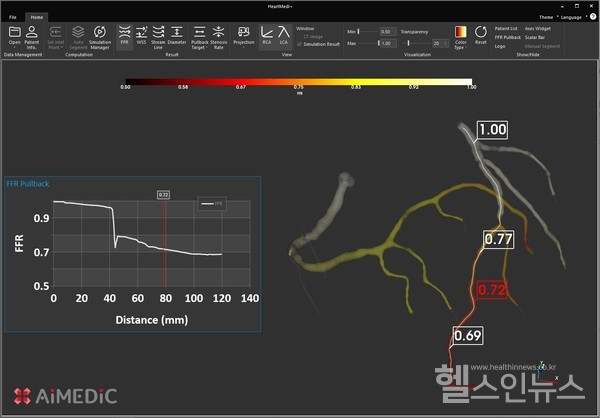Open the Pullback Target dropdown

pyautogui.click(x=198, y=38)
